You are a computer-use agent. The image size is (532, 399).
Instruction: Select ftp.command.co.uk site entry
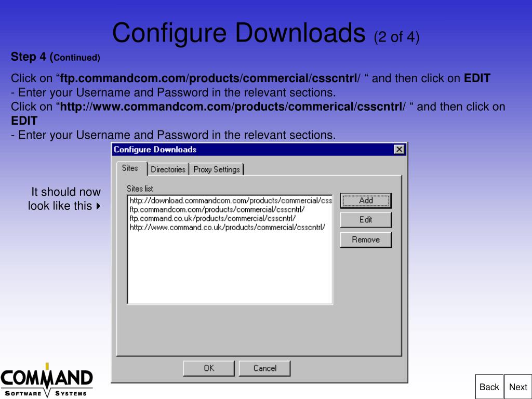230,218
